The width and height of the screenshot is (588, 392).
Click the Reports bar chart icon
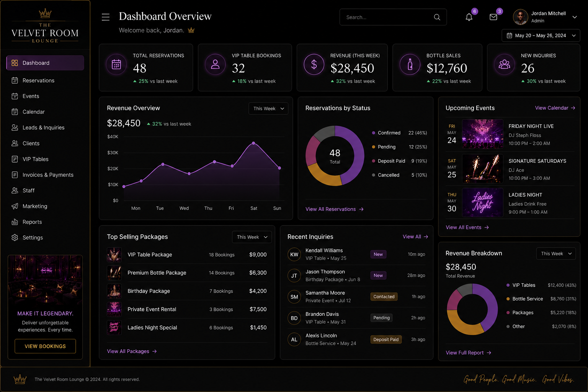(15, 222)
